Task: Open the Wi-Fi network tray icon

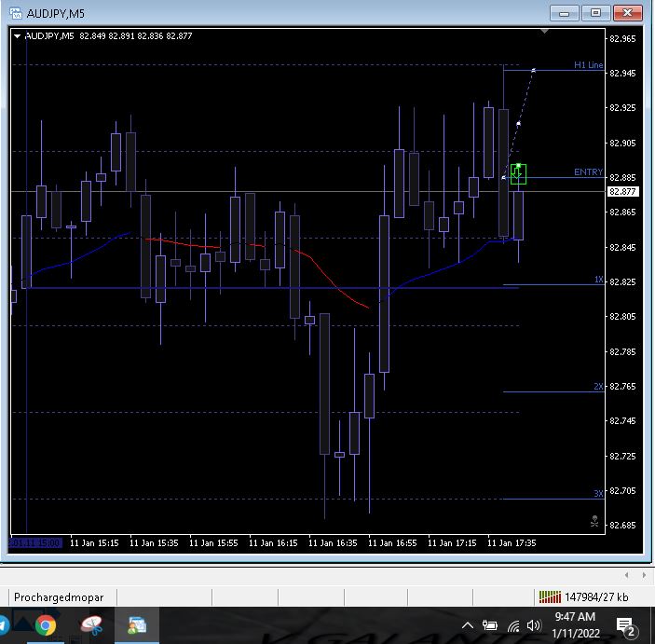Action: (513, 625)
